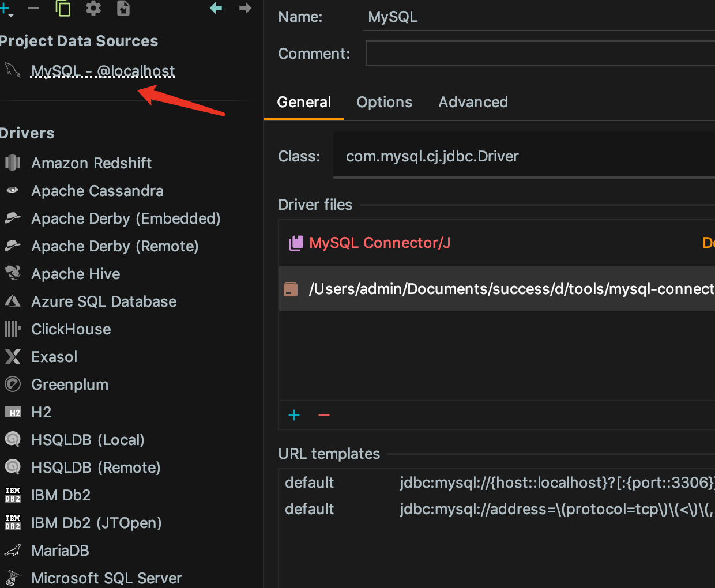715x588 pixels.
Task: Select the mysql-connector jar file path row
Action: 497,289
